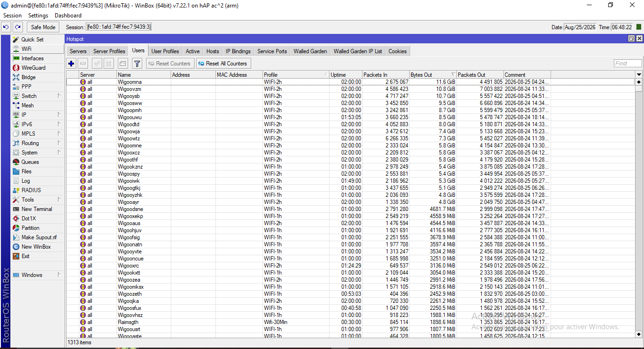This screenshot has width=644, height=349.
Task: Maximize the Hotspot panel
Action: point(632,39)
